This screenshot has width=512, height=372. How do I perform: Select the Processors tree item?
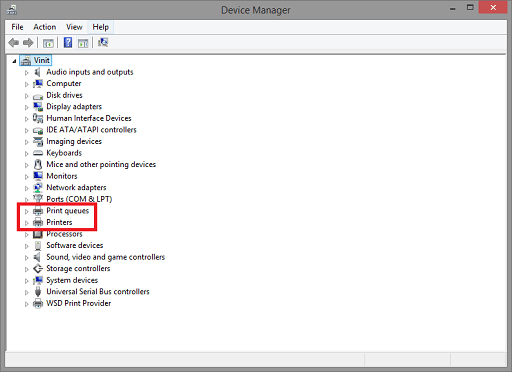pos(64,234)
